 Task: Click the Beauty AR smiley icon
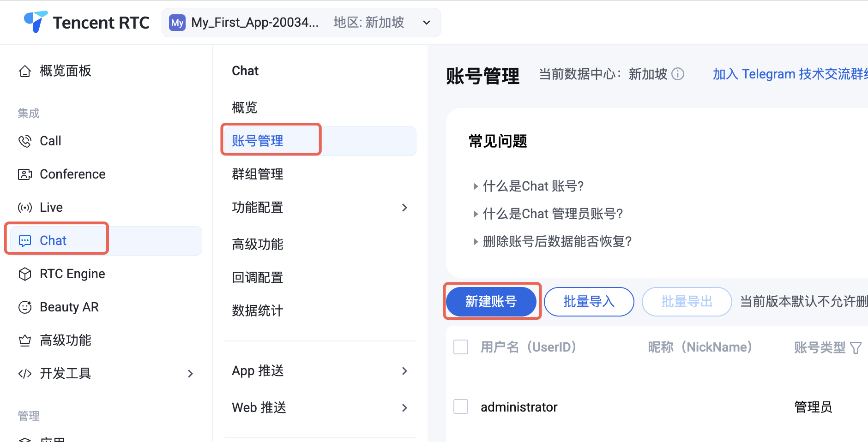[x=25, y=307]
